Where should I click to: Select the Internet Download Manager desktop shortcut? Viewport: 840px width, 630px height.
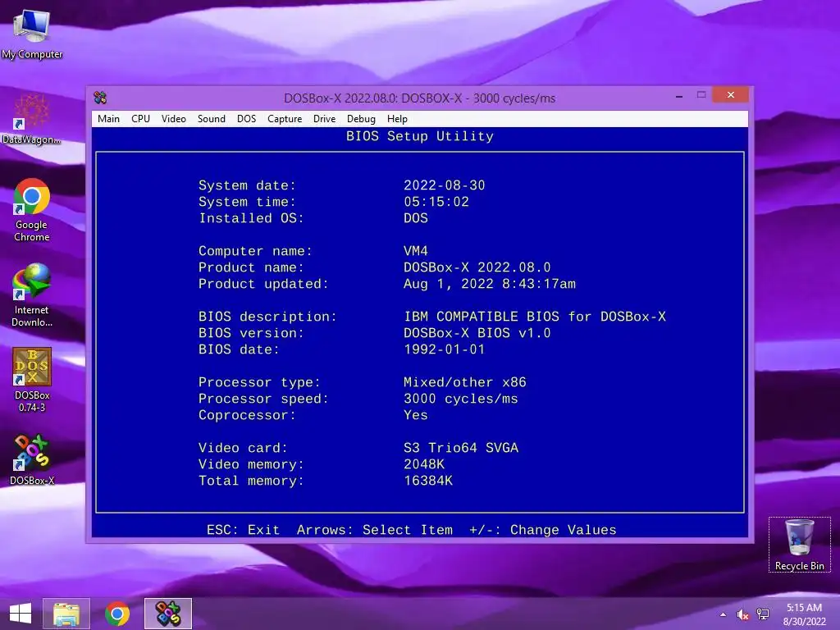(32, 295)
